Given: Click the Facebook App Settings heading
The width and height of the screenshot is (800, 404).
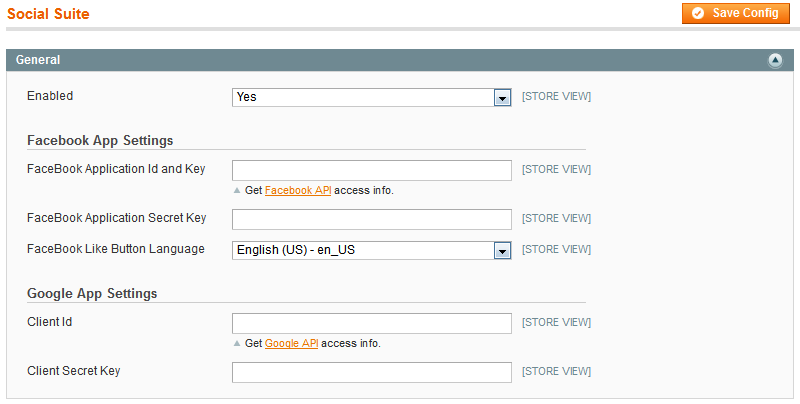Looking at the screenshot, I should point(100,140).
